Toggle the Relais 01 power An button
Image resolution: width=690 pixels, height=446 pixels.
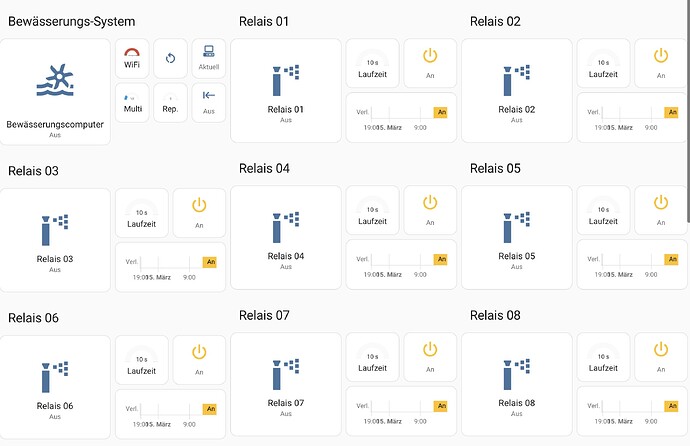click(430, 63)
